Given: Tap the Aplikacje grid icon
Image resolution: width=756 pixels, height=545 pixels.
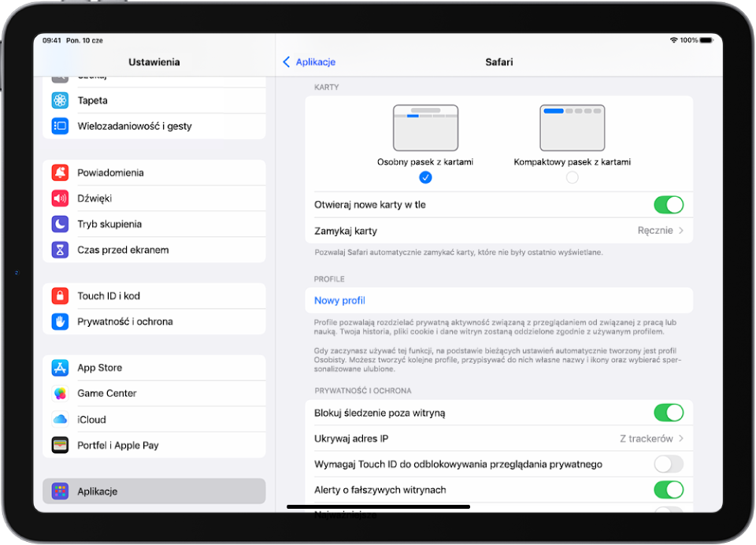Looking at the screenshot, I should click(60, 491).
